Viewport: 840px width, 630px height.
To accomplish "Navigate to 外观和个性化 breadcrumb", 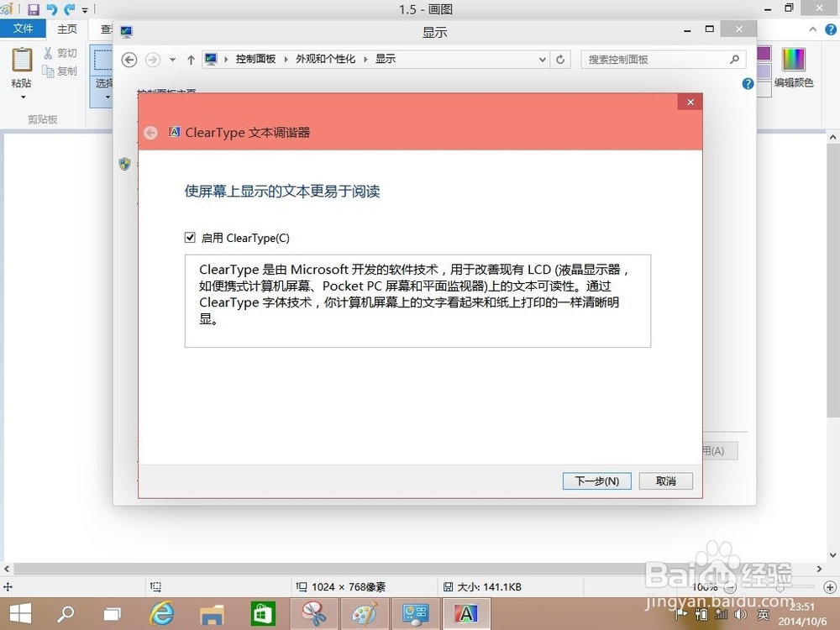I will click(325, 59).
